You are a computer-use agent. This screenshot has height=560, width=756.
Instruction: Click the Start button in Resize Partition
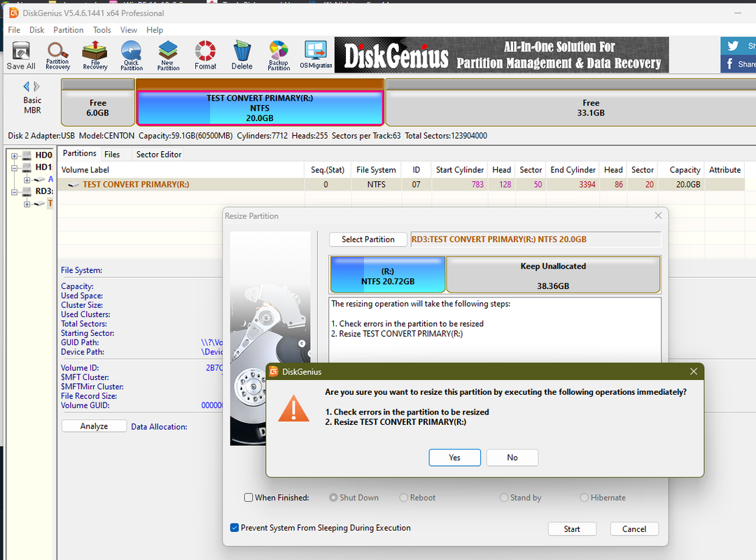point(572,528)
